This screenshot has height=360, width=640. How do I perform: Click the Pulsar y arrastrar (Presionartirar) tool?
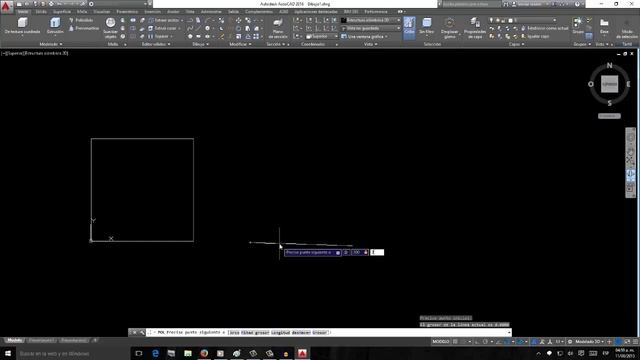[84, 29]
